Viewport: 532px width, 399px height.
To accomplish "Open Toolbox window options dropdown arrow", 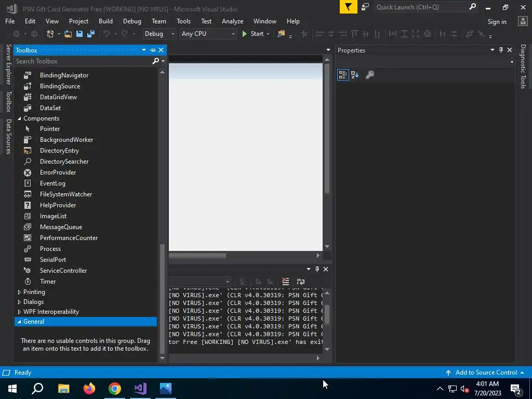I will [x=144, y=50].
